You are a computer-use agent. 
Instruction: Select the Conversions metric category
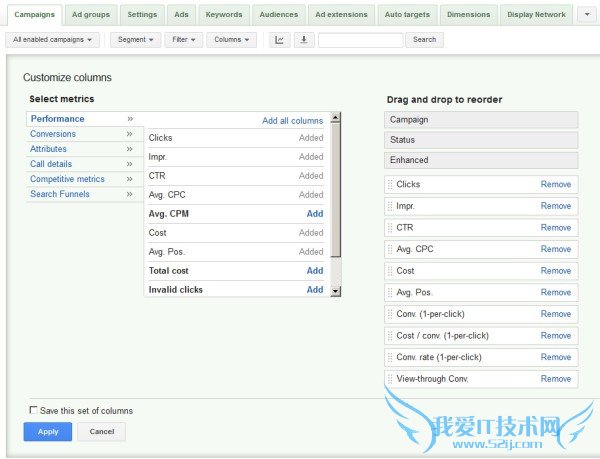(x=53, y=134)
